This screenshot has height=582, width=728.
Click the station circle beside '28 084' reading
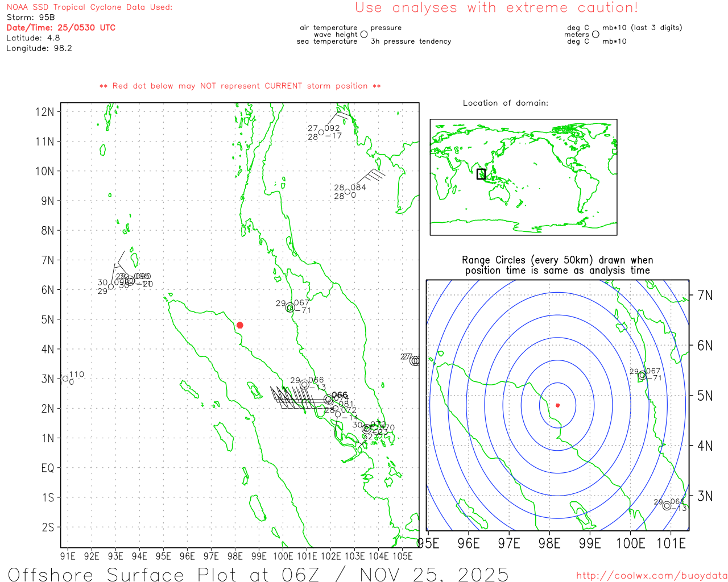click(348, 192)
